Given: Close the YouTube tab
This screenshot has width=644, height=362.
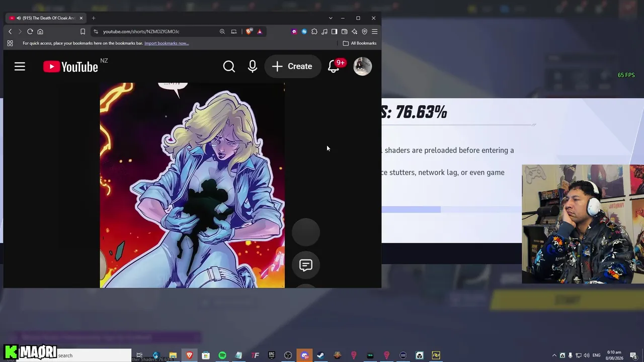Looking at the screenshot, I should [x=81, y=18].
